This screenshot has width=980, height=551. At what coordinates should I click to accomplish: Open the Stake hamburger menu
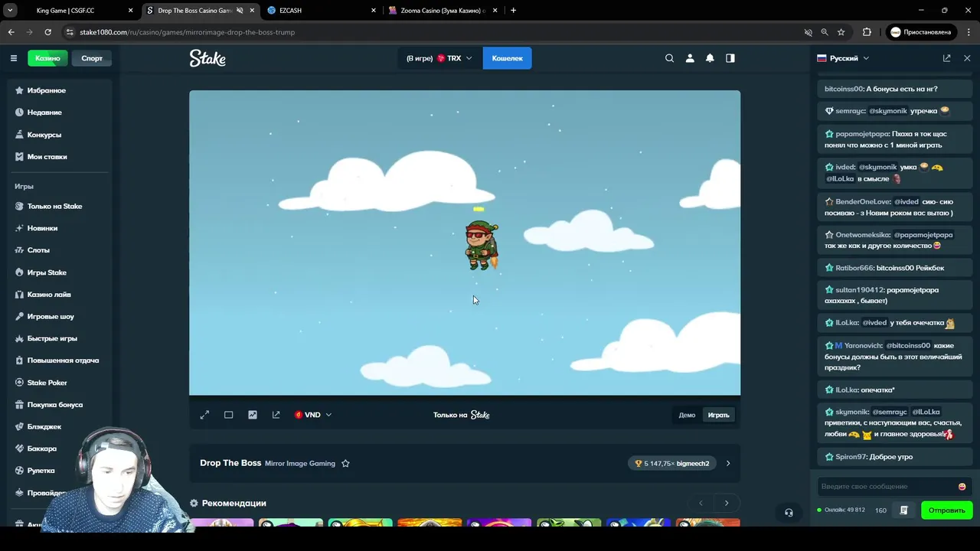click(13, 58)
